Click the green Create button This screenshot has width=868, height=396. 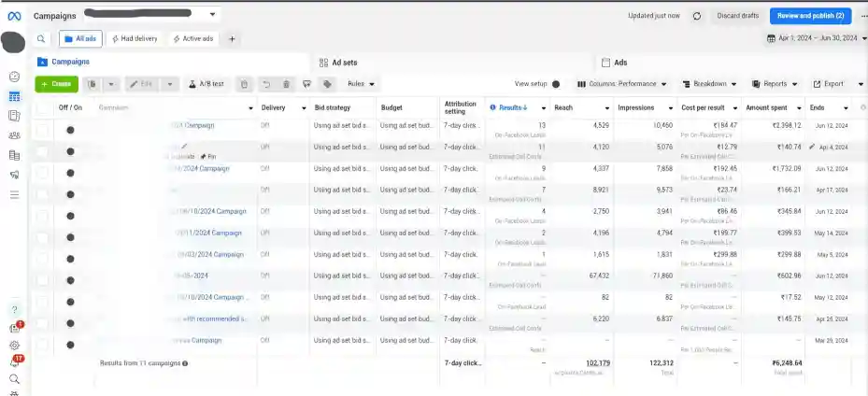pyautogui.click(x=56, y=84)
